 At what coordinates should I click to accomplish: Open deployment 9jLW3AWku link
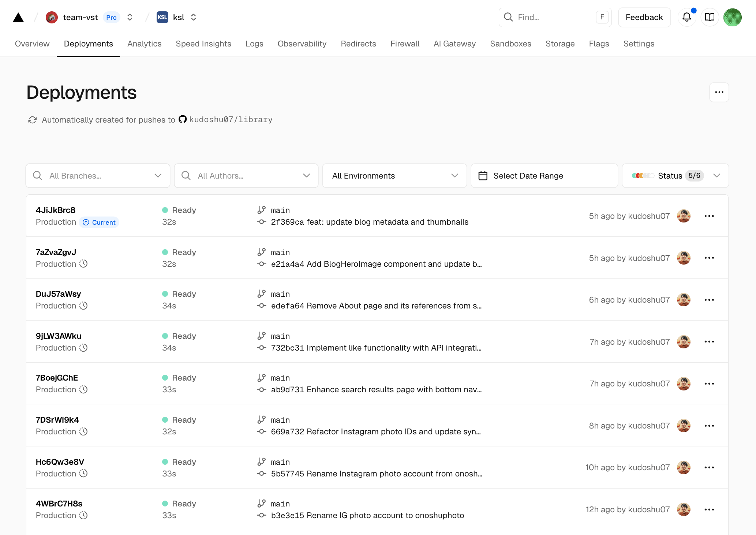pos(59,336)
